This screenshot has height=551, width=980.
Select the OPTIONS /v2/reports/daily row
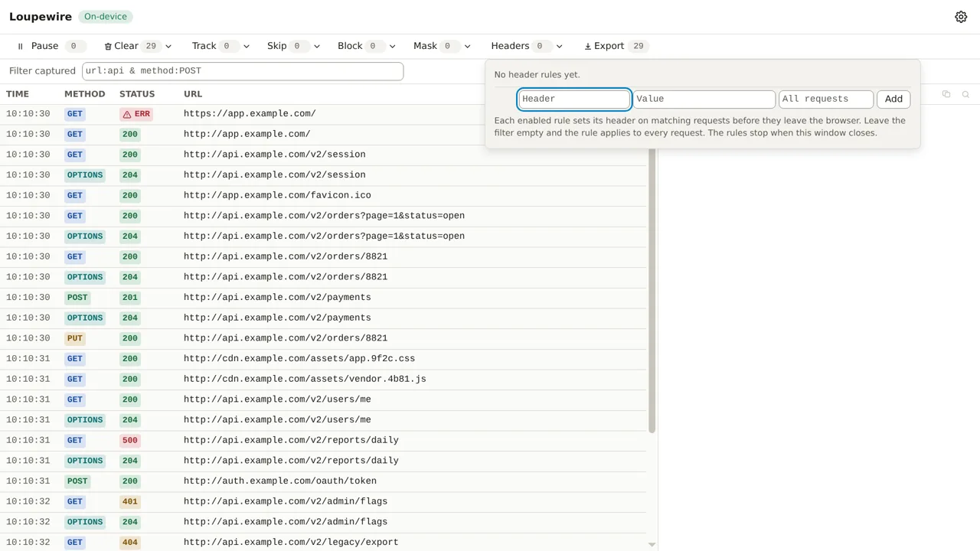[x=323, y=461]
